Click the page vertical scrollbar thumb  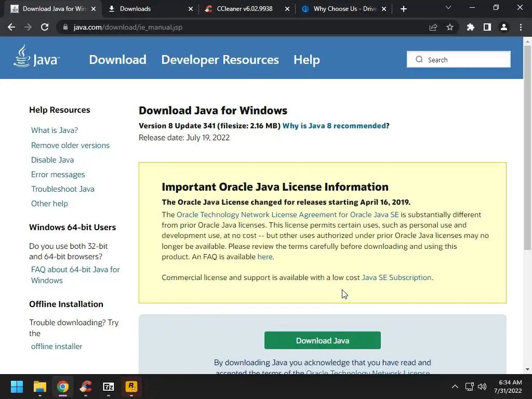527,148
